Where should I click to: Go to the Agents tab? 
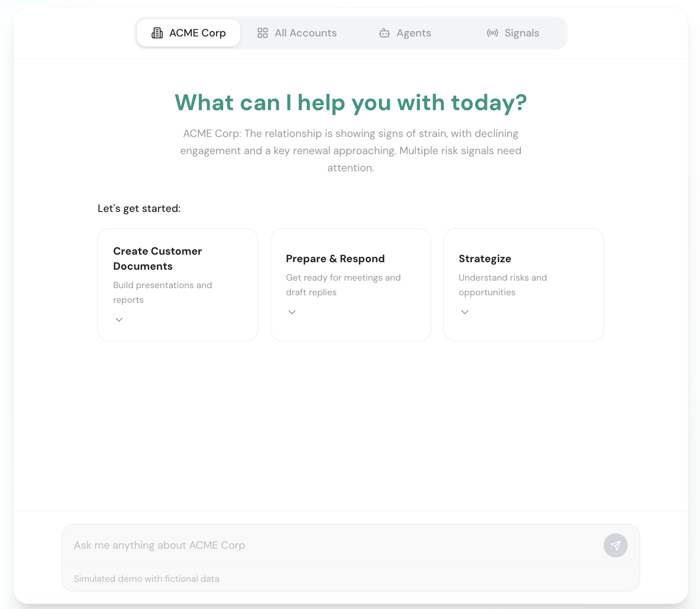pos(413,33)
